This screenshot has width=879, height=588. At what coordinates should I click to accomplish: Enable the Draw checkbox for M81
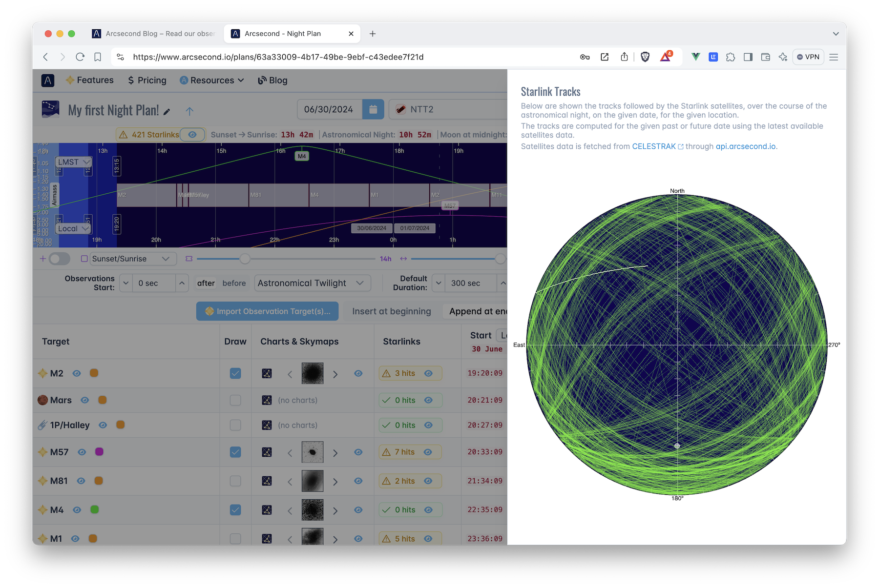[235, 480]
